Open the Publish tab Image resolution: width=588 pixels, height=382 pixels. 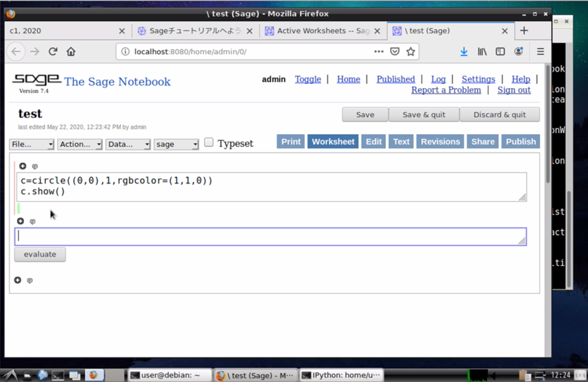point(521,142)
